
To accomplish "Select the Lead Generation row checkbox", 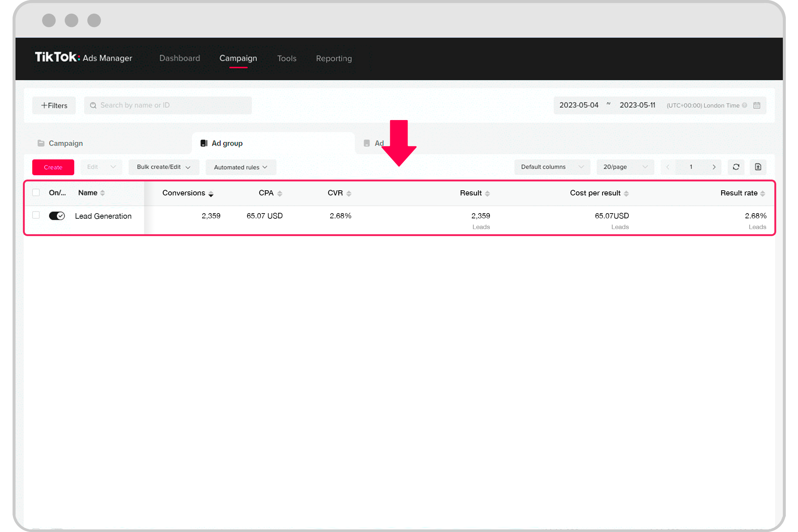I will coord(36,215).
